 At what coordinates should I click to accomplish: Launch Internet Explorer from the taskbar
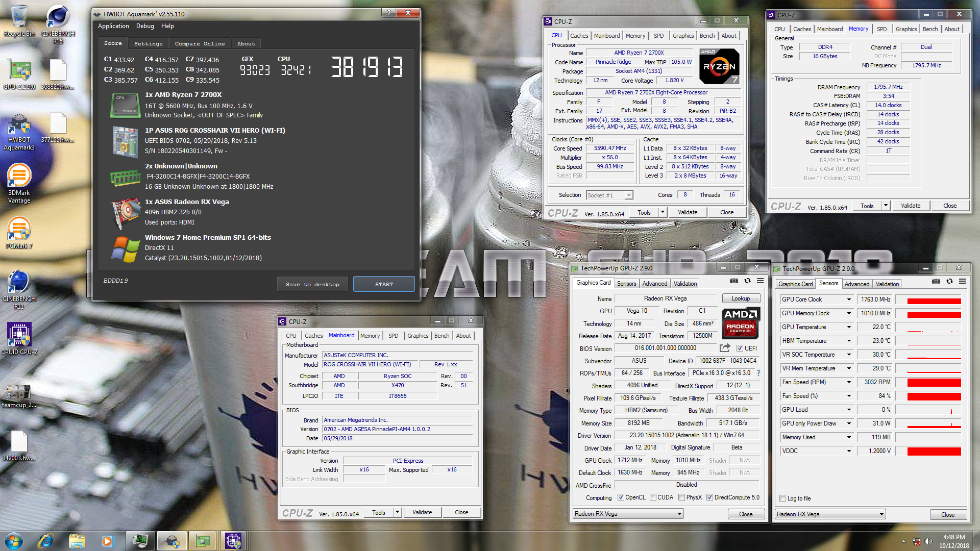[x=45, y=540]
